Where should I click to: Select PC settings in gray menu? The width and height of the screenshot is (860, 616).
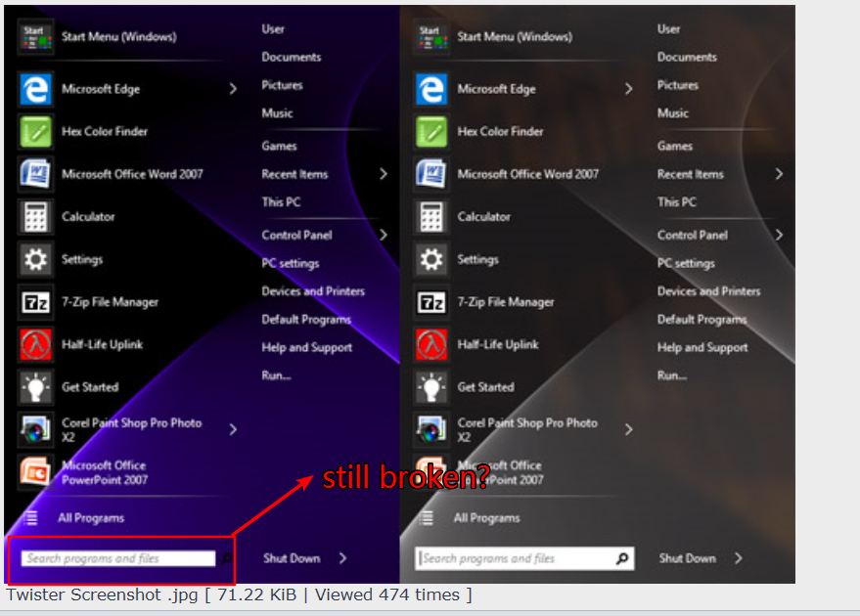pyautogui.click(x=686, y=264)
